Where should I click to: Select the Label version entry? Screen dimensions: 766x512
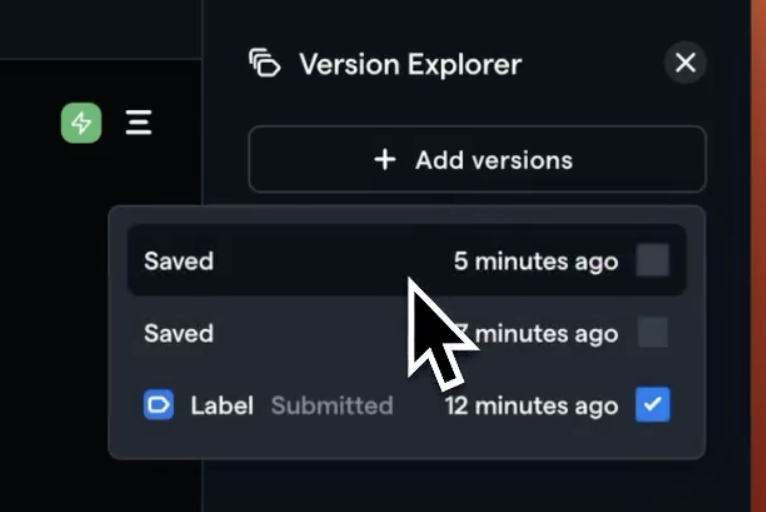(406, 405)
